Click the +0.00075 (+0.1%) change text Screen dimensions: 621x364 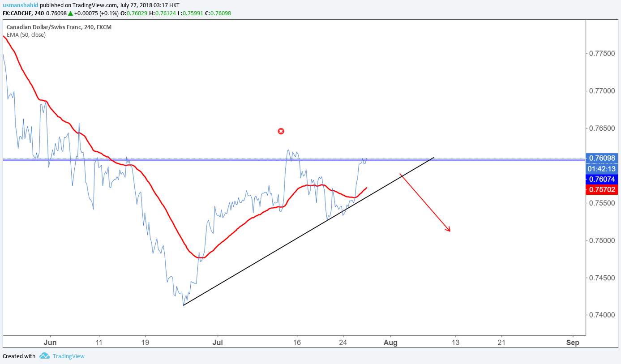97,13
